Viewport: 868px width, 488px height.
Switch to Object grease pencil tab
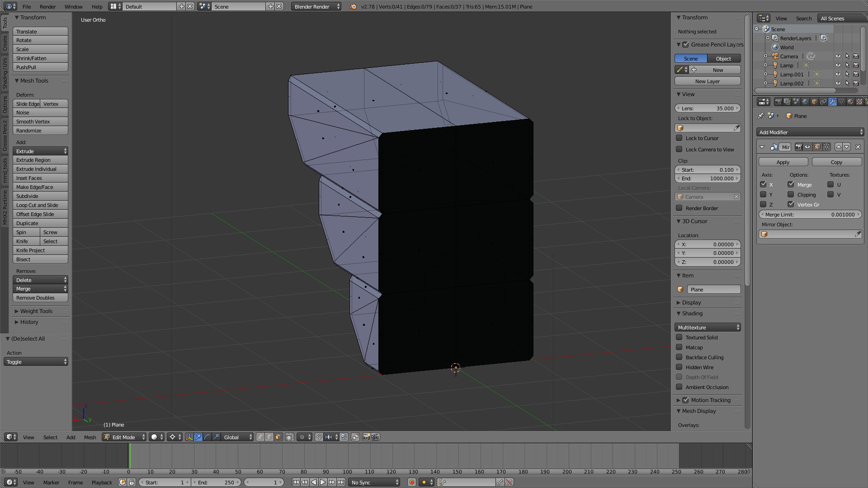point(723,59)
